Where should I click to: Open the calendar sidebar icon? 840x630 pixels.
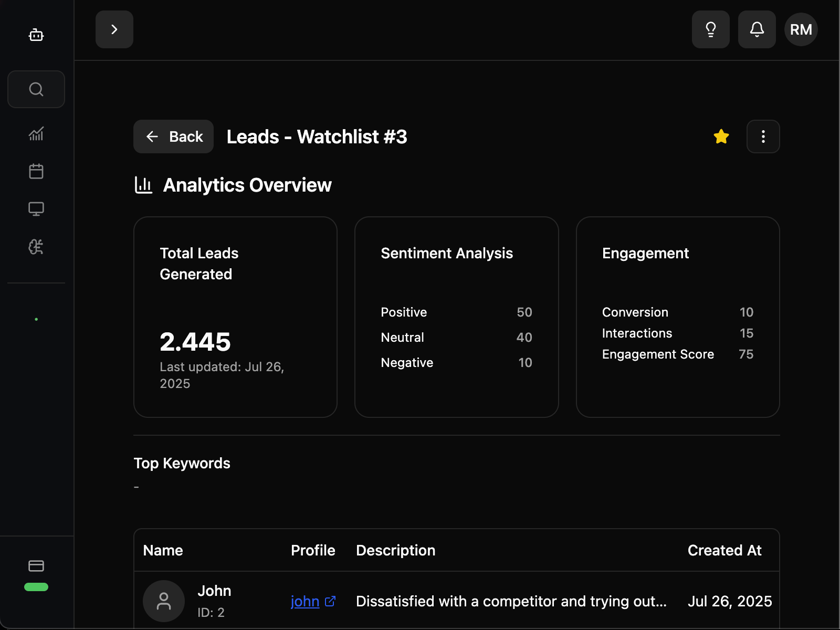click(x=36, y=171)
